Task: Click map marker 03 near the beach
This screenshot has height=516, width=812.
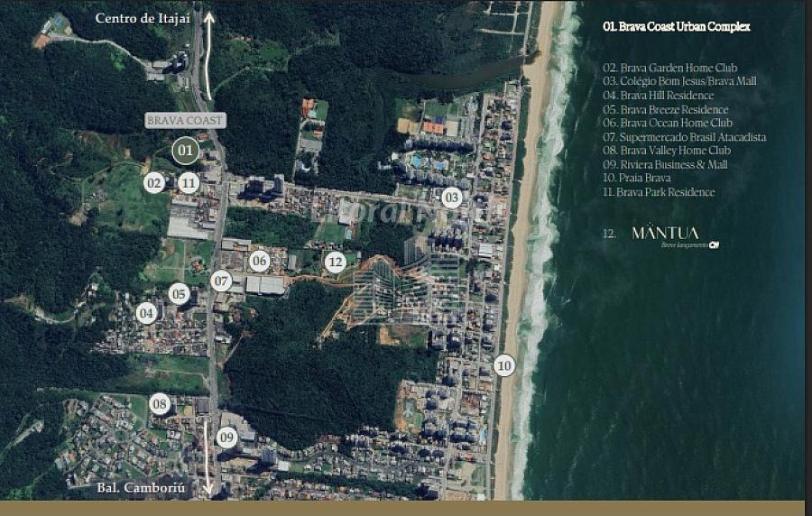Action: [452, 198]
